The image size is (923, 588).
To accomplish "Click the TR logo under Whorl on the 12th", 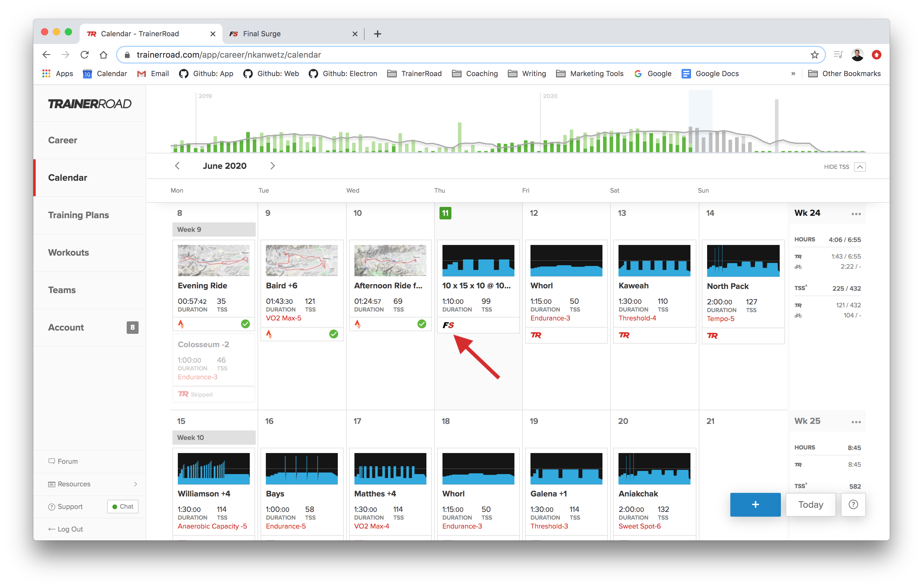I will click(x=536, y=335).
